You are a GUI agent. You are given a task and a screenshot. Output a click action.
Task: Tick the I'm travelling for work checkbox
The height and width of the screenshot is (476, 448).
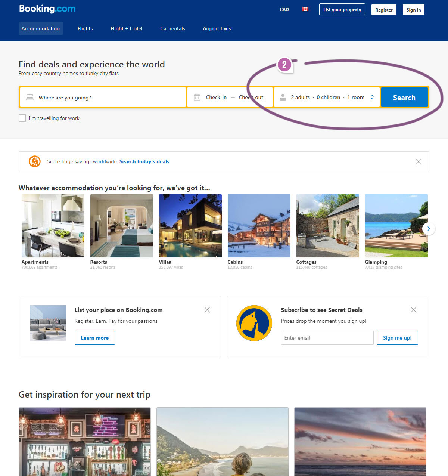(x=22, y=118)
